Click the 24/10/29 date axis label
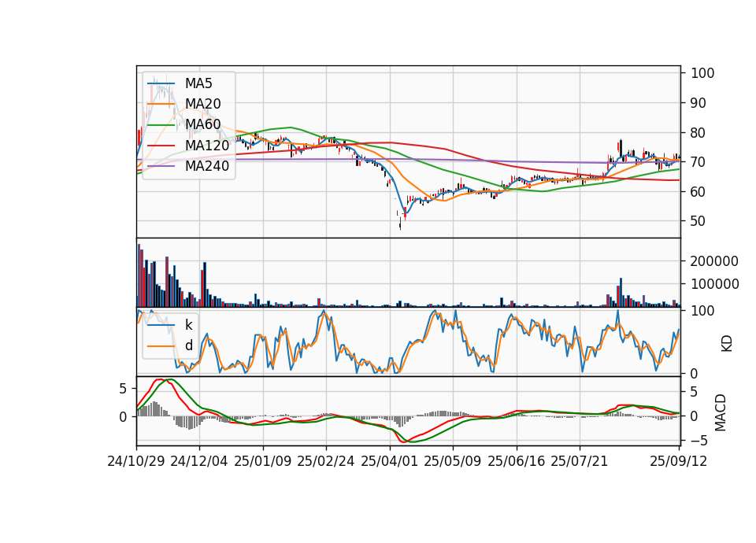 pyautogui.click(x=136, y=461)
